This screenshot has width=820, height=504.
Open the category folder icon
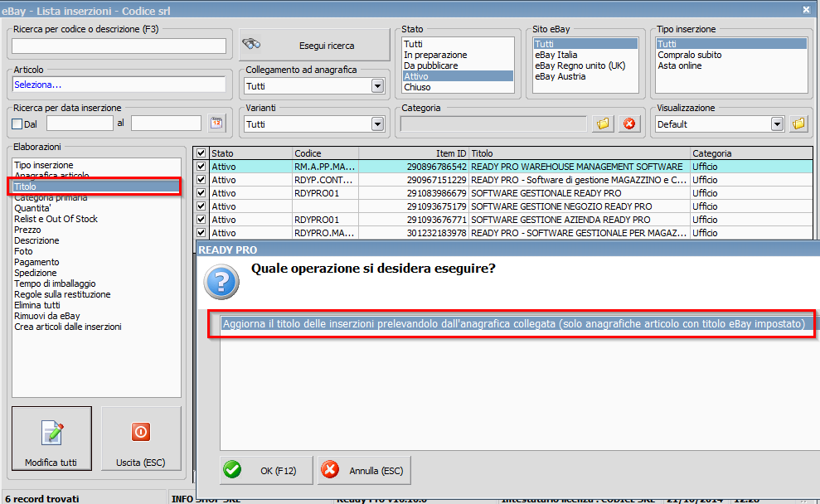603,124
